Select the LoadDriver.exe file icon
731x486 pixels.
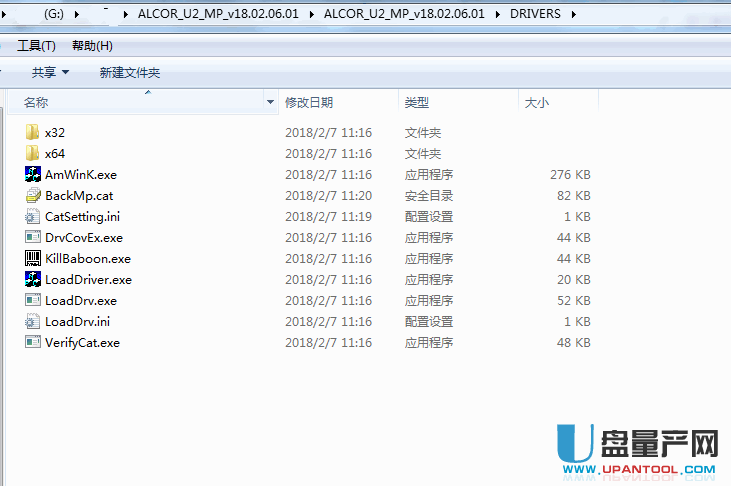click(32, 279)
